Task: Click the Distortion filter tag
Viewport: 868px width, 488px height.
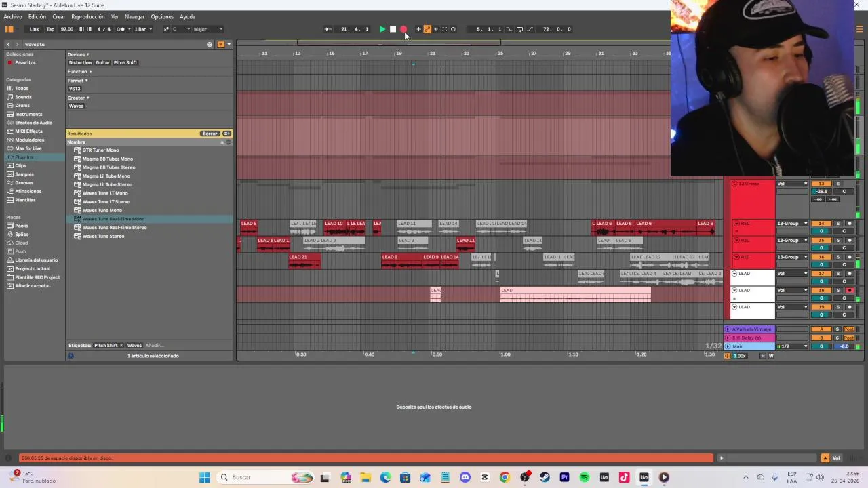Action: pyautogui.click(x=80, y=62)
